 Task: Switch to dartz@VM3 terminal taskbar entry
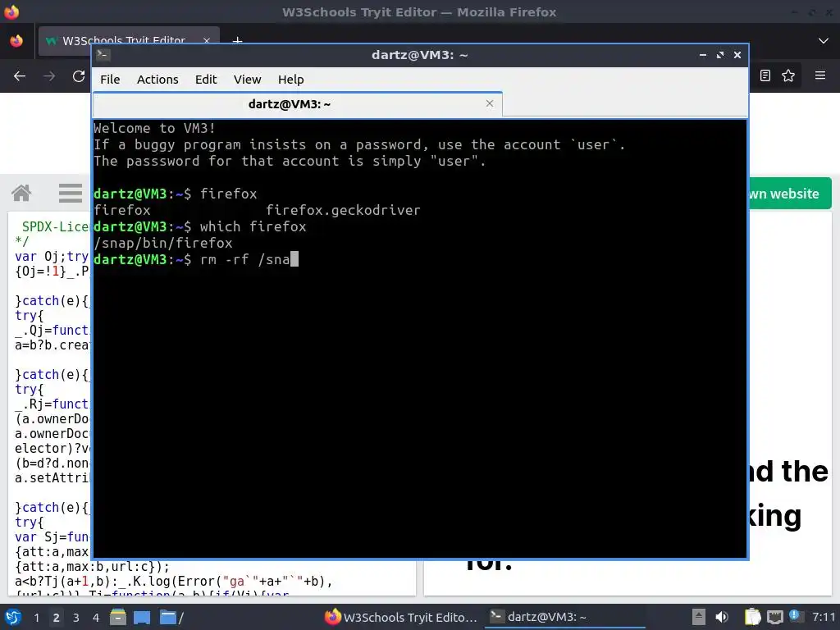(x=565, y=617)
